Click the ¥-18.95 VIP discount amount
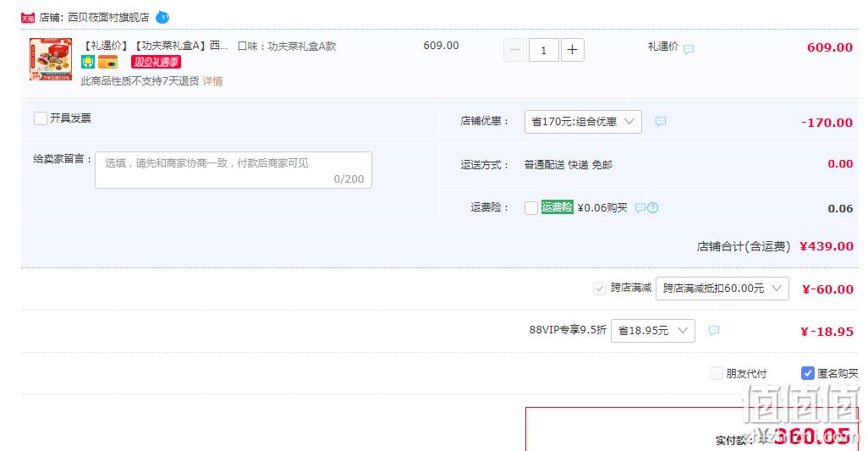868x451 pixels. click(x=827, y=332)
